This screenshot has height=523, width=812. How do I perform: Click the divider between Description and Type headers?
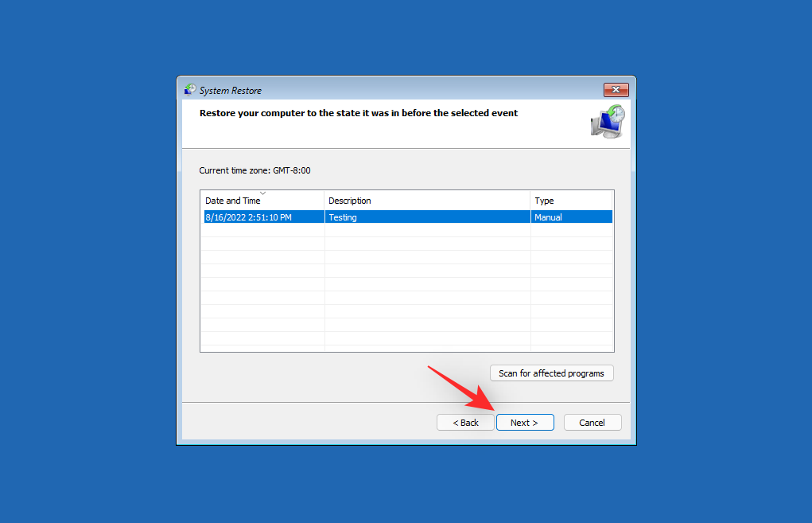(530, 201)
